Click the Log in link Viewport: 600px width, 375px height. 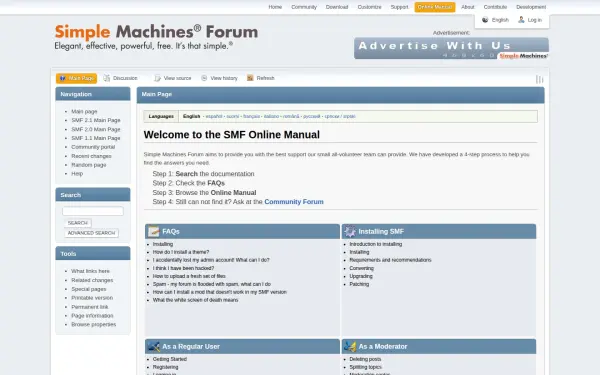[x=535, y=20]
